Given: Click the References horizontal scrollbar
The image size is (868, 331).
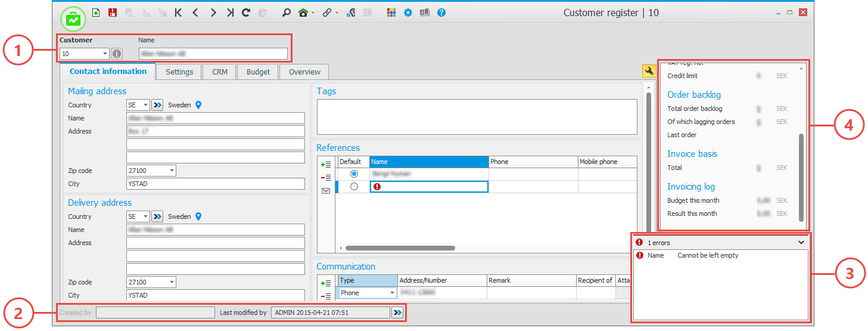Looking at the screenshot, I should pyautogui.click(x=400, y=248).
